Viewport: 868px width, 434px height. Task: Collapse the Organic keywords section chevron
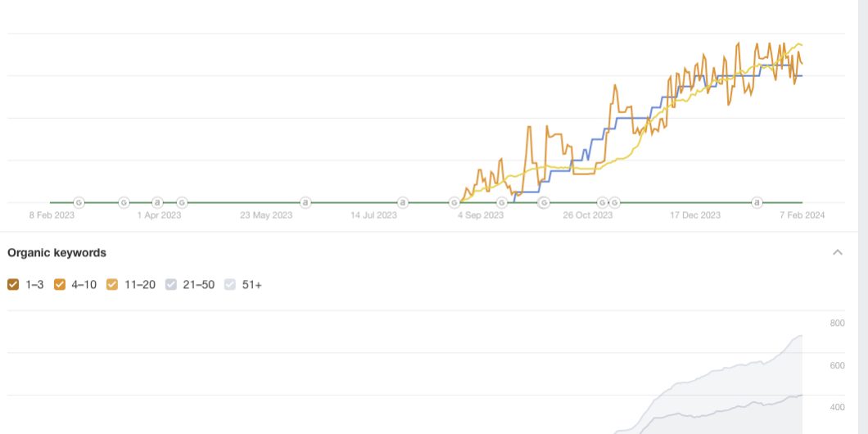click(x=838, y=252)
